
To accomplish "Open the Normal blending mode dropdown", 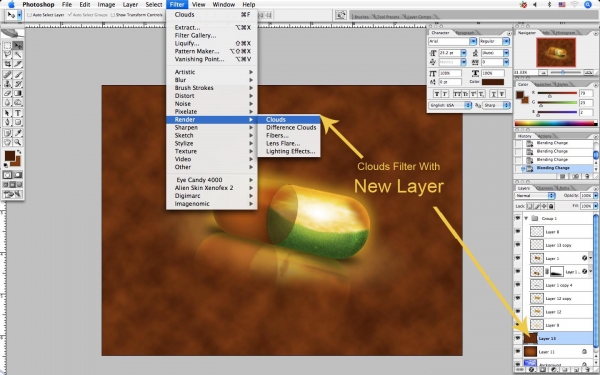I will (x=535, y=196).
